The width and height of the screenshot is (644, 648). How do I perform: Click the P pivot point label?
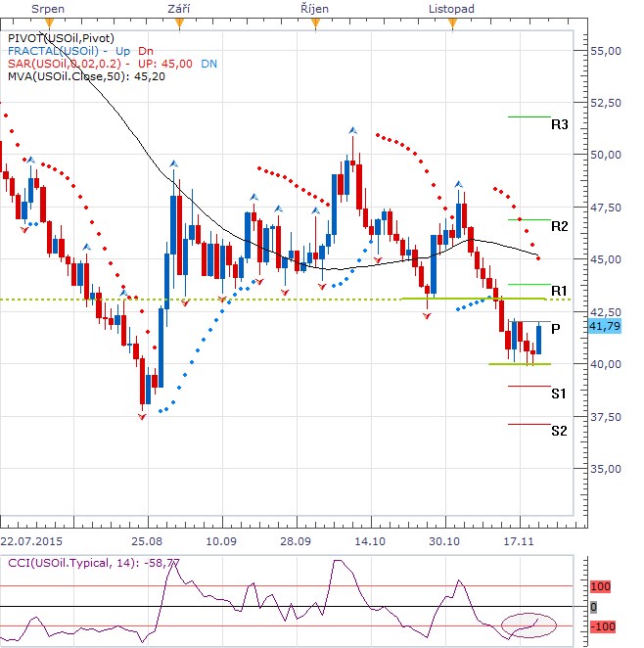pyautogui.click(x=556, y=329)
